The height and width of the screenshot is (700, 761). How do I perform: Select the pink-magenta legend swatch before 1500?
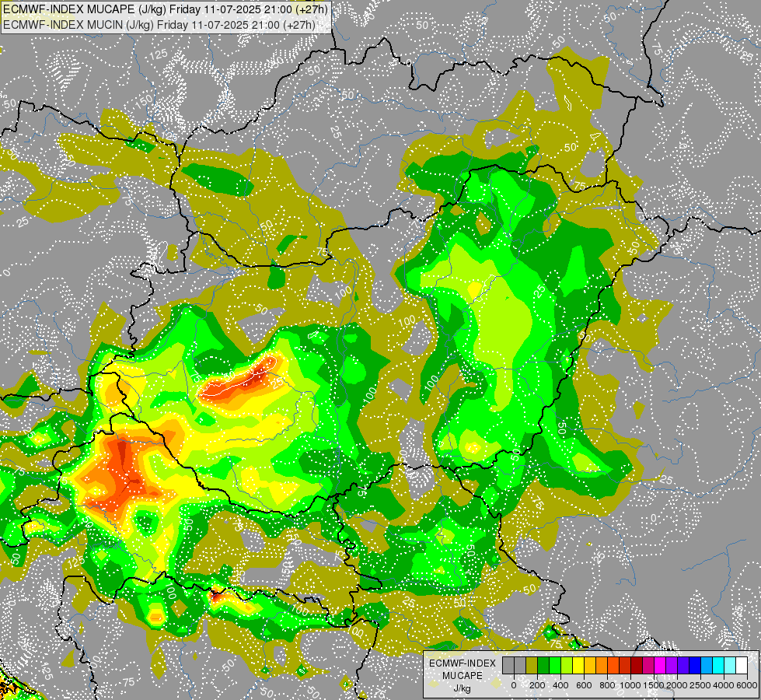648,666
